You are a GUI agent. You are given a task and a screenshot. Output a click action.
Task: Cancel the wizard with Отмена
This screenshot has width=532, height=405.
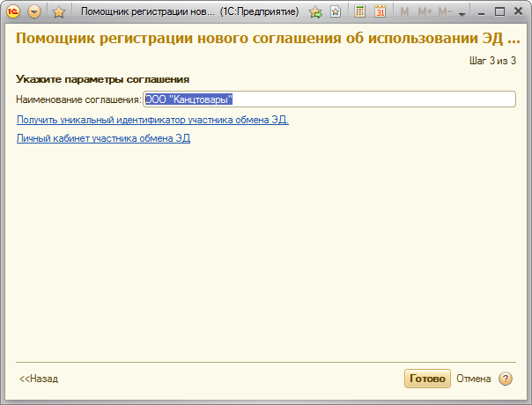[x=474, y=379]
